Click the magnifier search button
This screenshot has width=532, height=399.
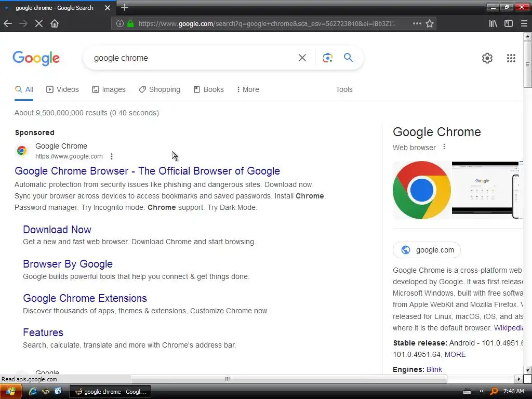click(348, 57)
